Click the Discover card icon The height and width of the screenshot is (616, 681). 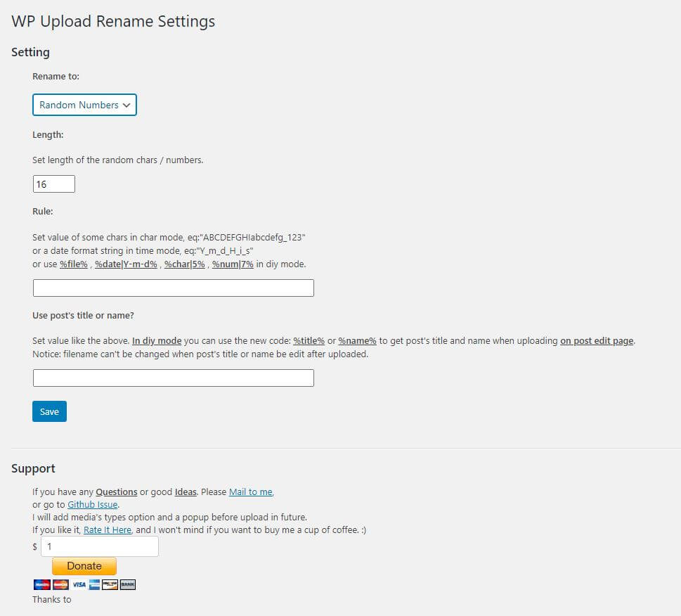point(110,584)
